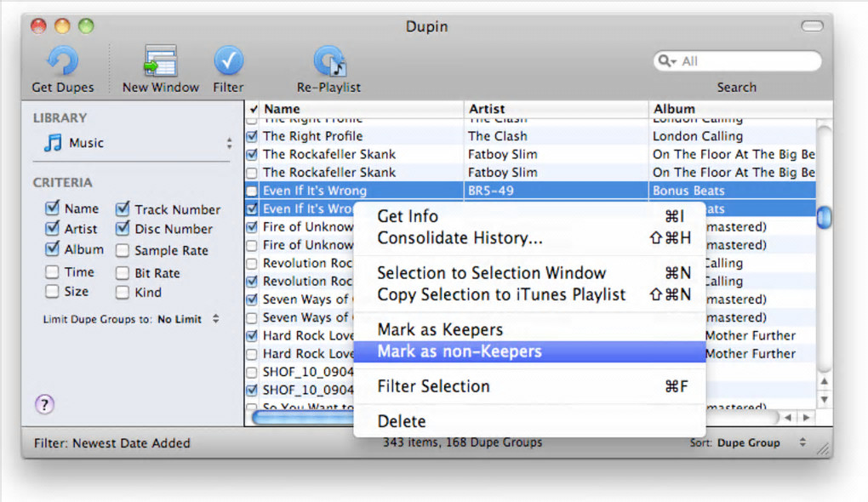Viewport: 868px width, 502px height.
Task: Click the vertical scrollbar down arrow
Action: 825,399
